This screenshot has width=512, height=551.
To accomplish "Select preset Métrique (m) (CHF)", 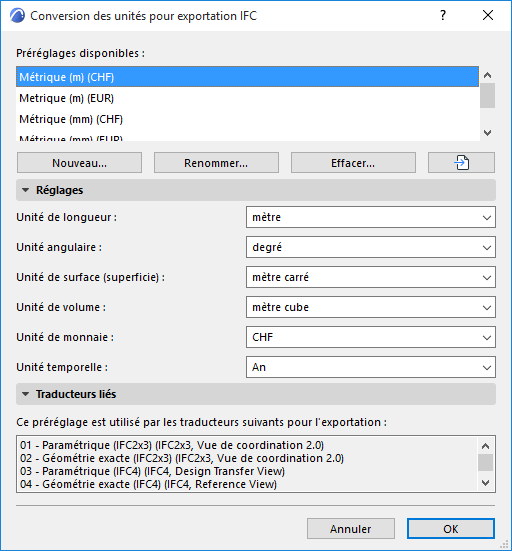I will point(247,77).
